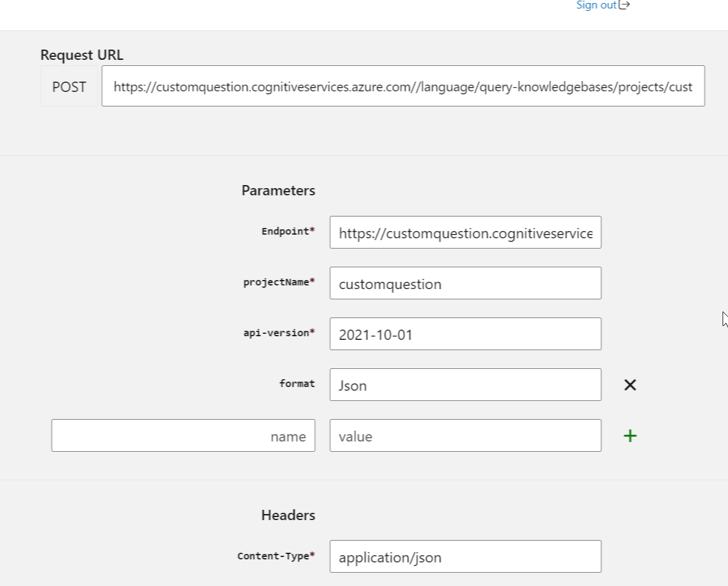Click the api-version parameter label

(279, 333)
